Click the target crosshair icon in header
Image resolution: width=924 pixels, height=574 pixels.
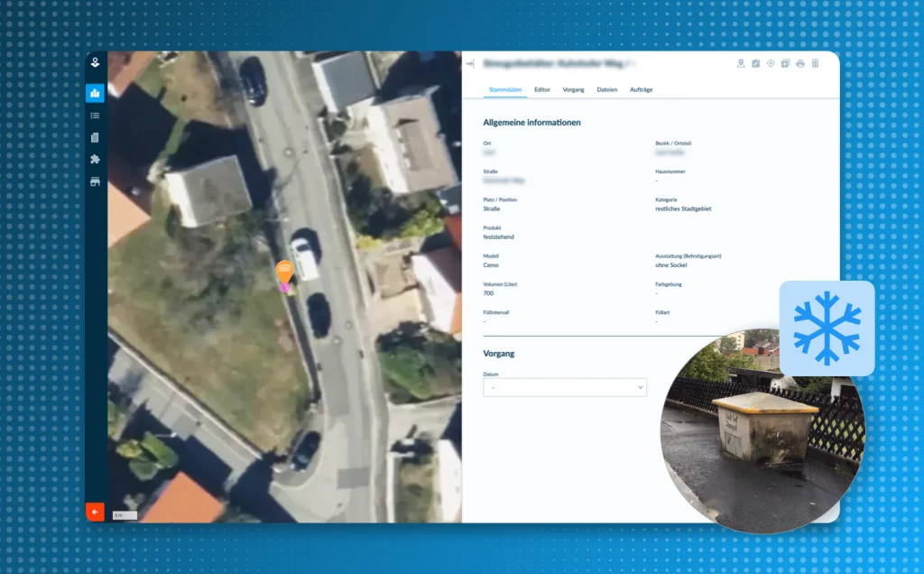pyautogui.click(x=771, y=64)
